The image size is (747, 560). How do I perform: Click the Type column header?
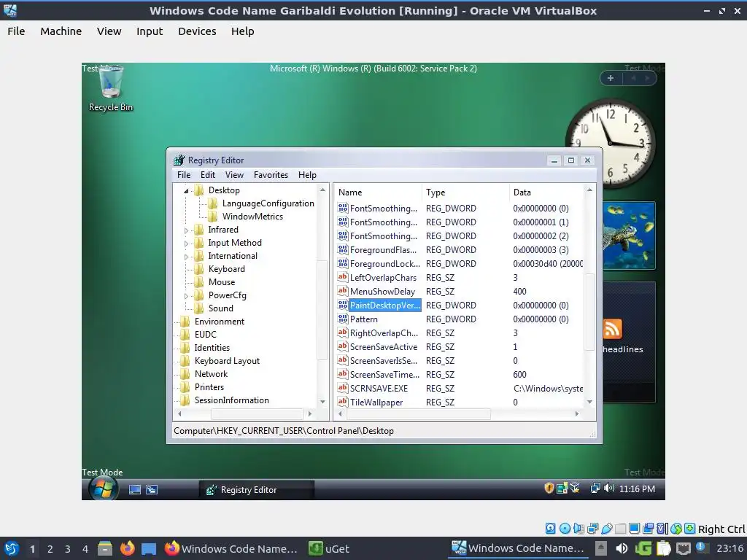[x=465, y=192]
